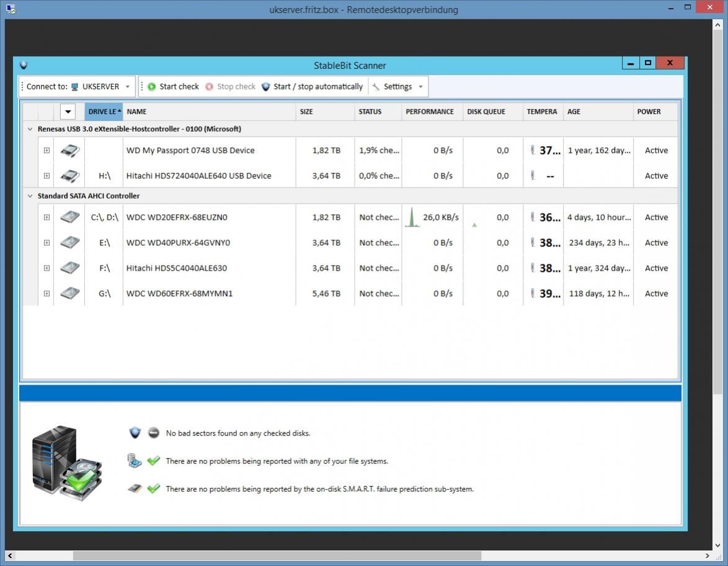Sort by the TEMPERA column header
Screen dimensions: 728x566
tap(543, 112)
